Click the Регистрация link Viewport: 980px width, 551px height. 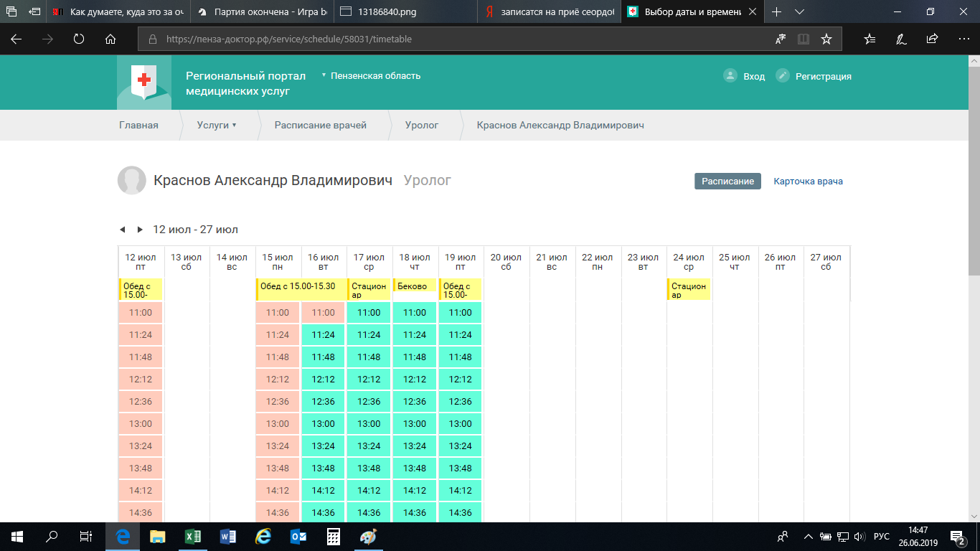pos(814,76)
